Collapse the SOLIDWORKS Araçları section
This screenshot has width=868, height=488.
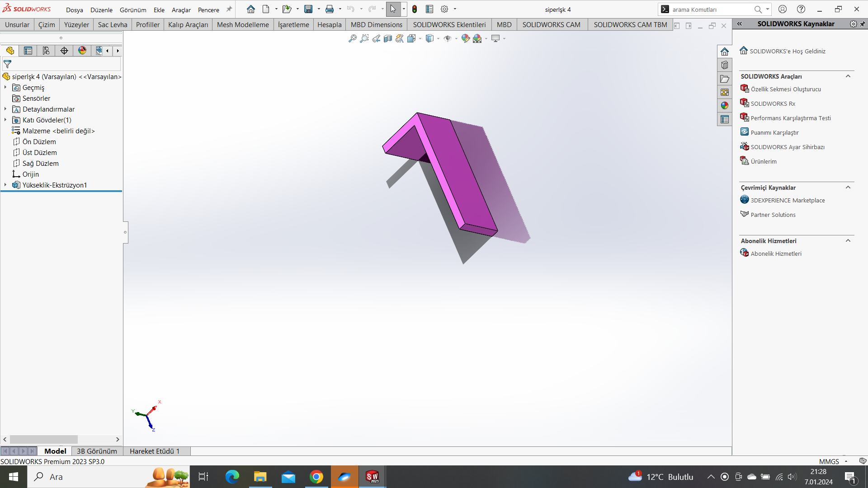click(x=848, y=76)
